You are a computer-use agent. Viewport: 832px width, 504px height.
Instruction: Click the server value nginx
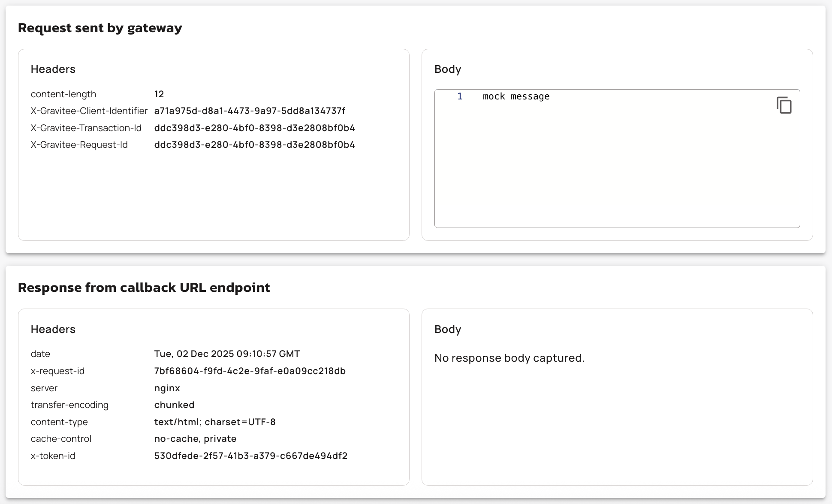tap(167, 388)
